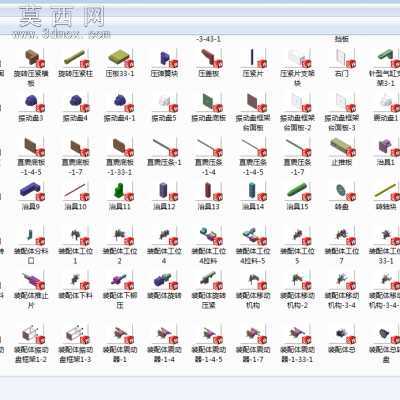Click the 振动盘框架台面板-3 file icon

342,103
